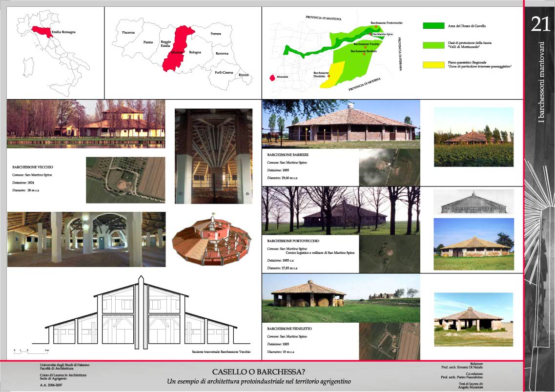Click the 'Diametro: 18 m c.a' text
Screen dimensions: 555x392
click(x=280, y=352)
